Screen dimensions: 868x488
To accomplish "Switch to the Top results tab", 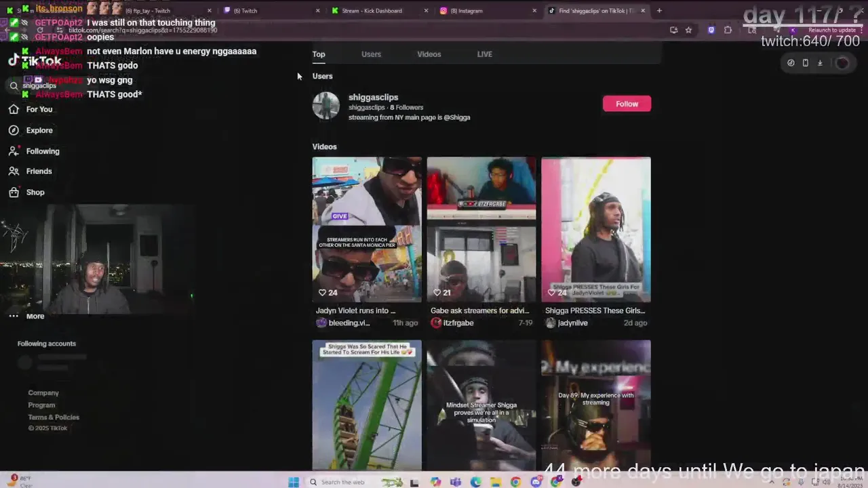I will [x=319, y=54].
